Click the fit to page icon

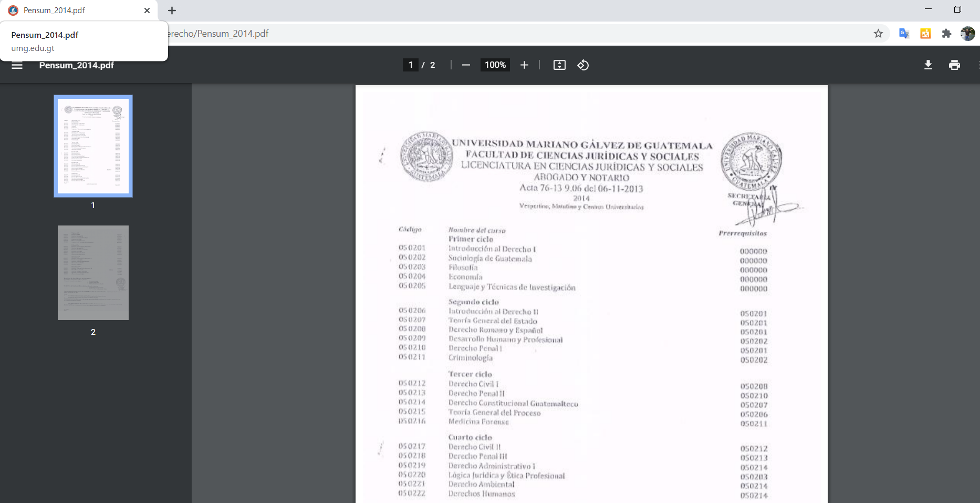tap(559, 65)
